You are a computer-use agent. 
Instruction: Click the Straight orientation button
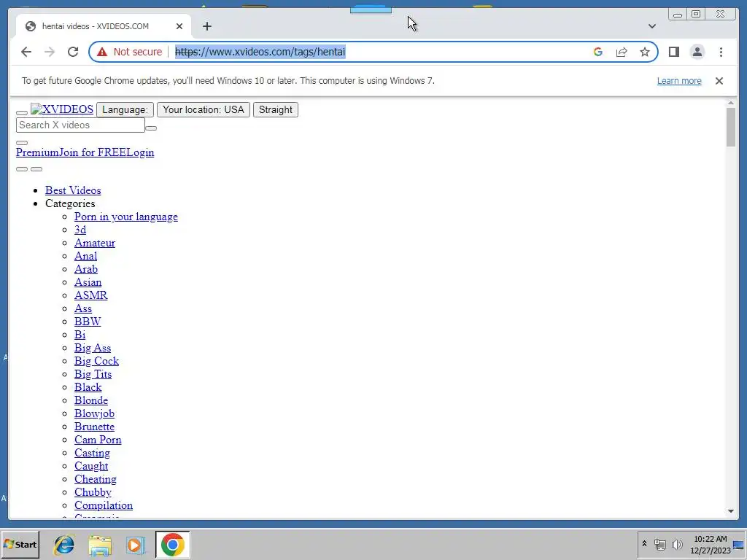[275, 109]
